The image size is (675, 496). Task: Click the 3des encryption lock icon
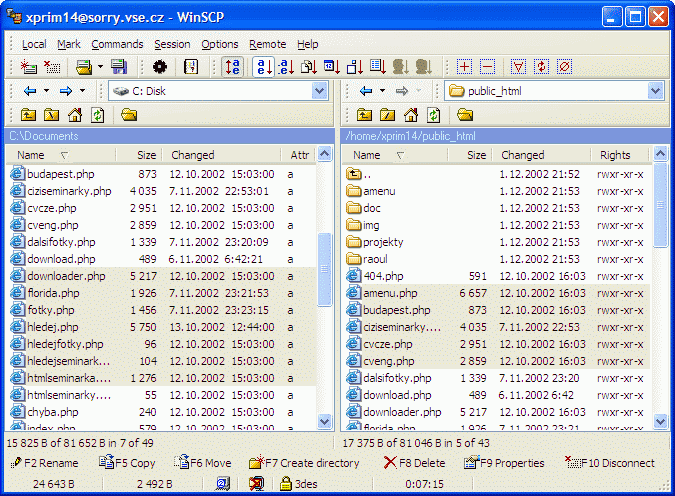(x=285, y=483)
